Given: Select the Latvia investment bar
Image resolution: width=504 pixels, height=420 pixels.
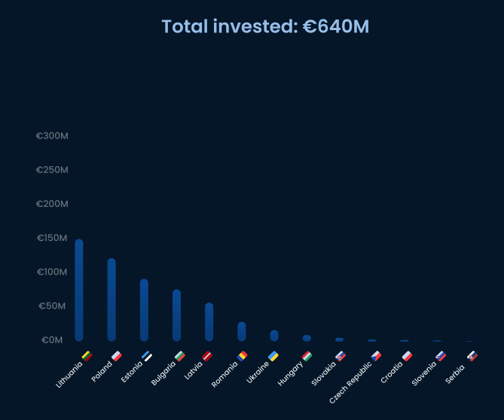Looking at the screenshot, I should point(209,322).
